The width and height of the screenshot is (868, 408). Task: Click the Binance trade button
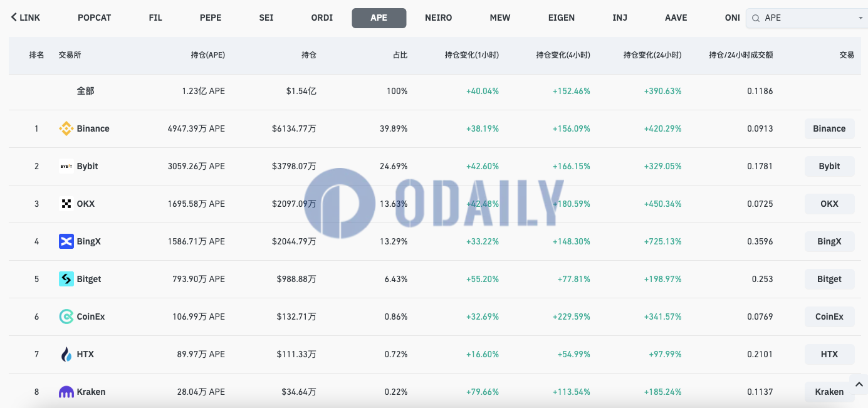[x=829, y=128]
